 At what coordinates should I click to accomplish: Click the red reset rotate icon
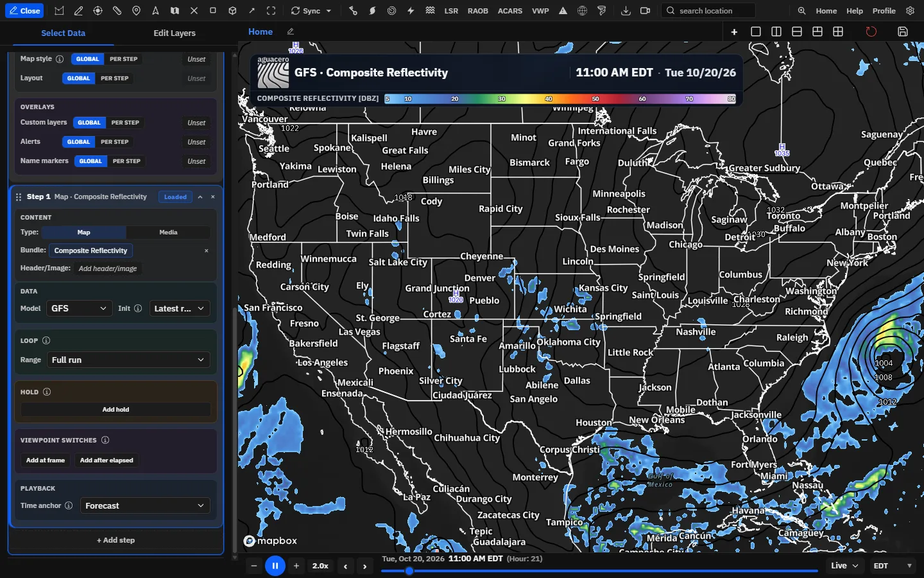click(871, 31)
